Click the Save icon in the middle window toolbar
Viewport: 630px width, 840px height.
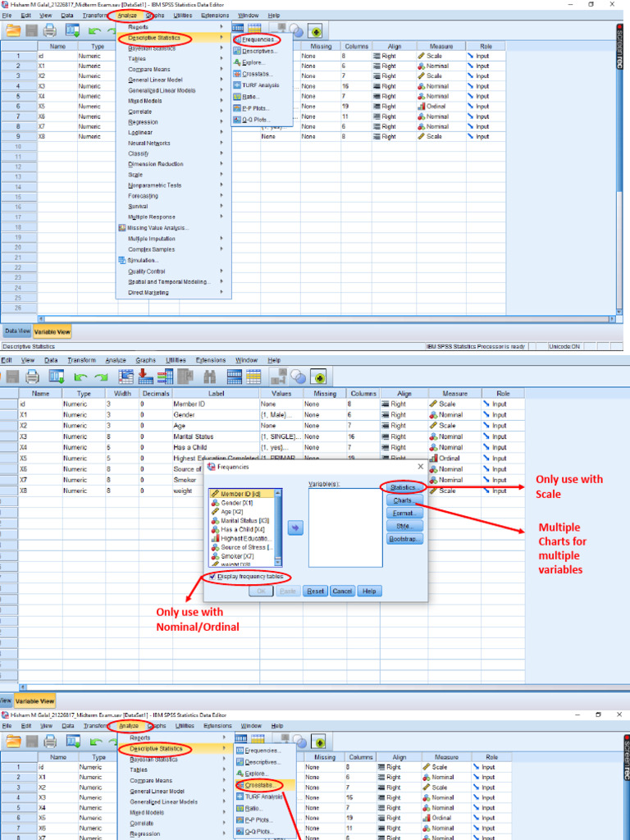point(11,377)
